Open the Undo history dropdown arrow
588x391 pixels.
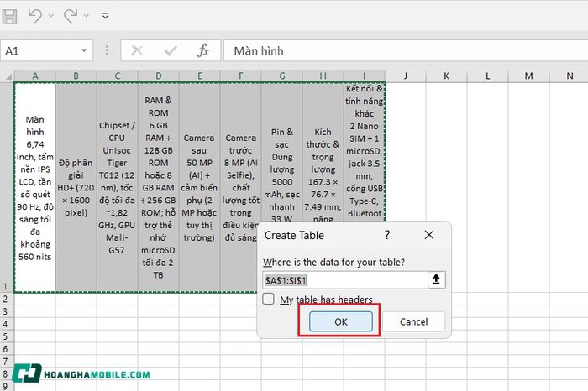click(51, 16)
